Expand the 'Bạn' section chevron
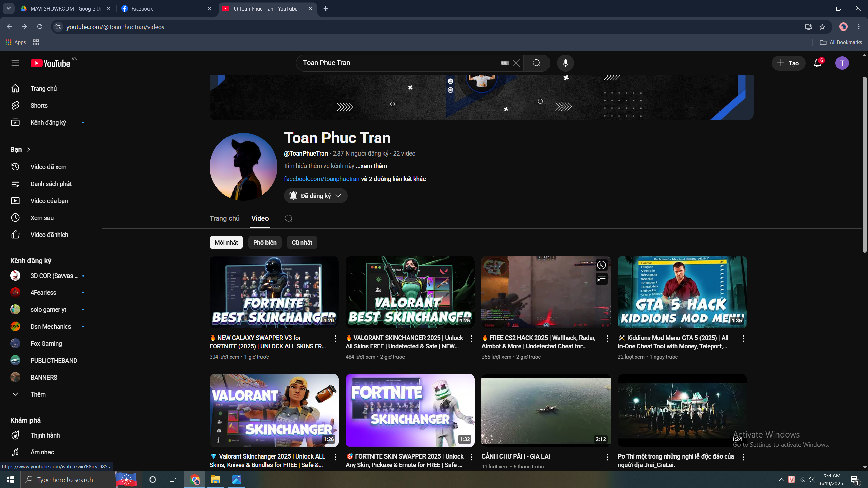868x488 pixels. [x=29, y=149]
